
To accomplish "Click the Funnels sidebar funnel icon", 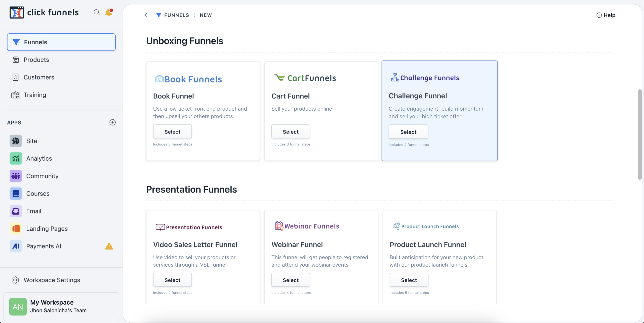I will [x=16, y=42].
